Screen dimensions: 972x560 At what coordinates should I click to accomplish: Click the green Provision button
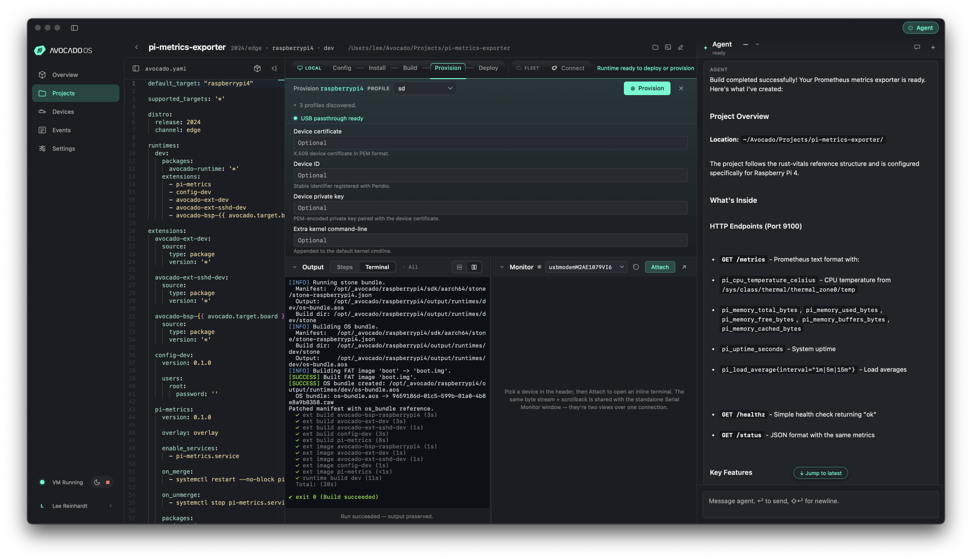pos(647,88)
